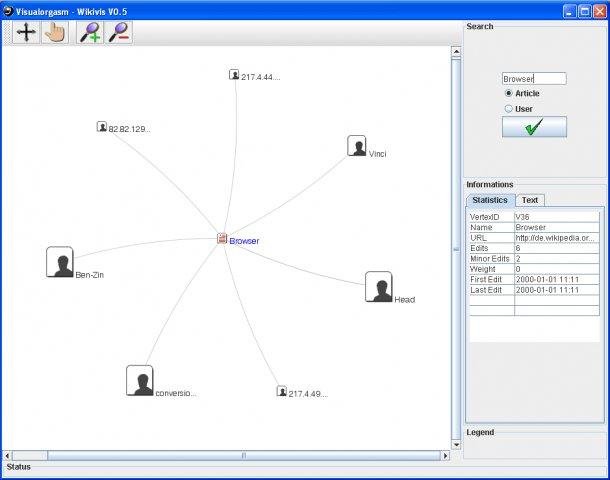
Task: Switch to the Text tab
Action: pos(531,200)
